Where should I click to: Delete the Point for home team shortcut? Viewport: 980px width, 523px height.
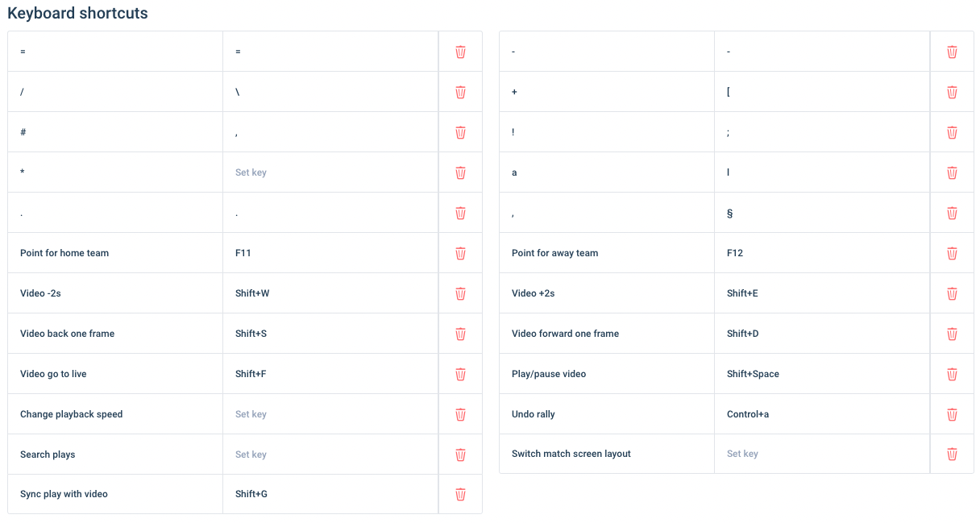[460, 253]
